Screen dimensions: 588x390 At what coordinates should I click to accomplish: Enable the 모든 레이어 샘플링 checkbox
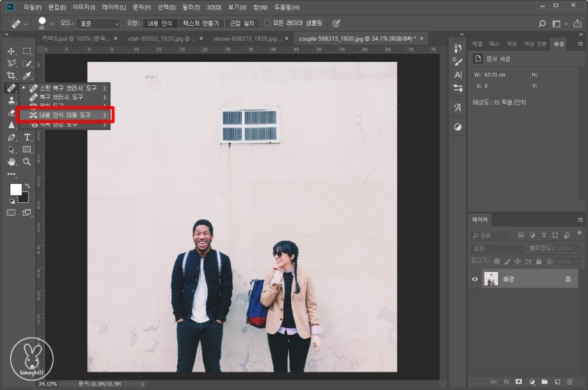267,23
